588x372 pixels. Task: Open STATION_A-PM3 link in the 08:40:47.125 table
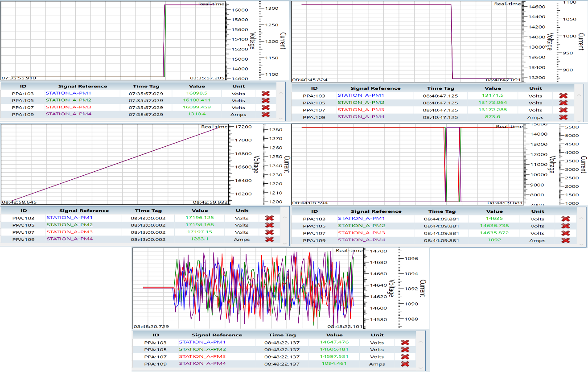click(x=361, y=110)
